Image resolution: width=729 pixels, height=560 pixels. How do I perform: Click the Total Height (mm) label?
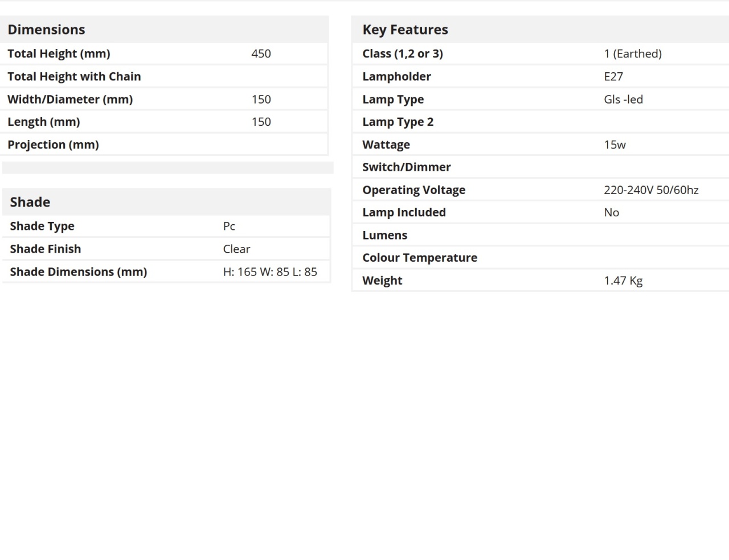pyautogui.click(x=59, y=53)
